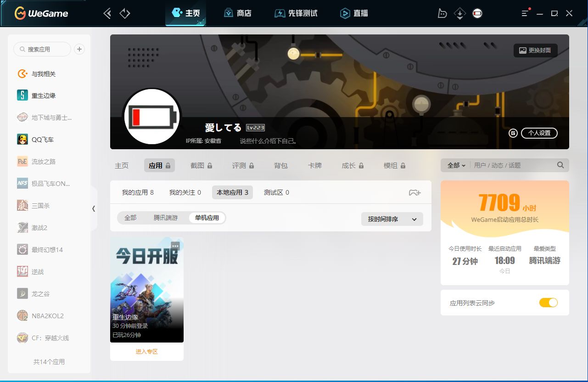The width and height of the screenshot is (588, 382).
Task: Click the user avatar icon in title bar
Action: [477, 13]
